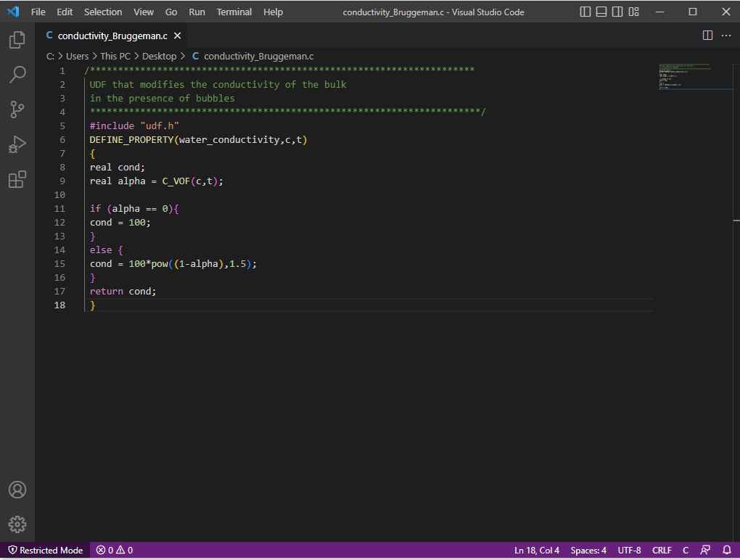Open the Manage gear icon

(17, 524)
